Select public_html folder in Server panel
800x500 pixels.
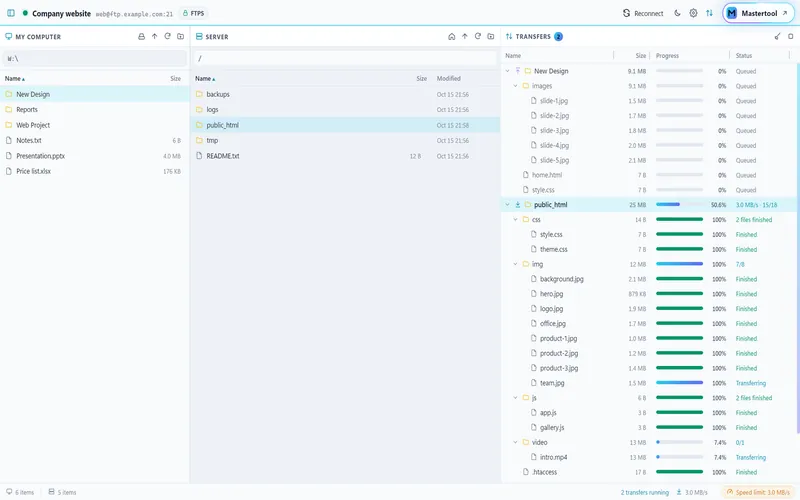[x=345, y=125]
